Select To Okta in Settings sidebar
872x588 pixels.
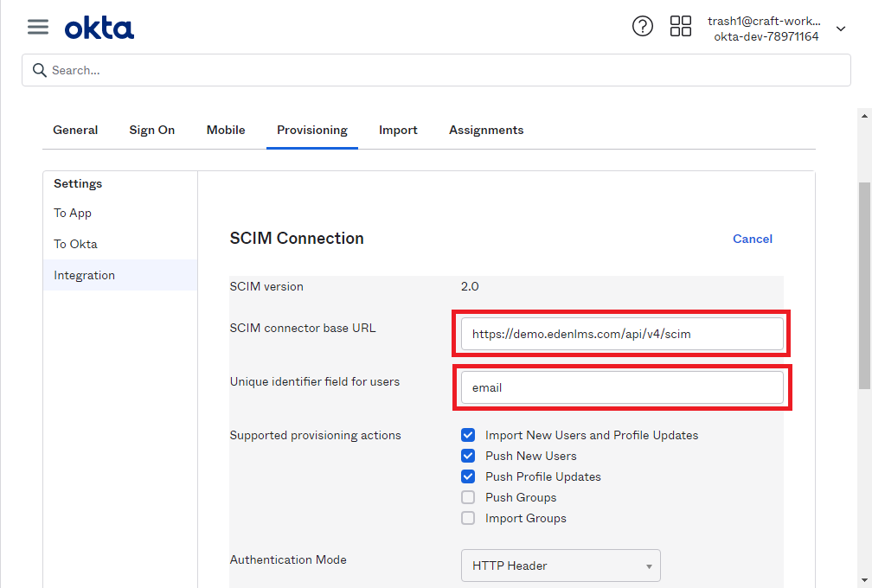click(x=120, y=244)
